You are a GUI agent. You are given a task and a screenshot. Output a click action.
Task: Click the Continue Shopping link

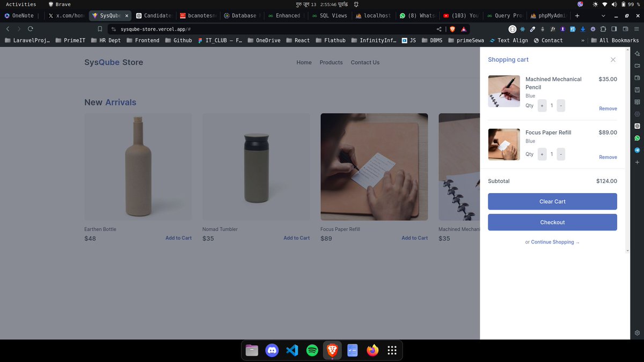coord(555,242)
